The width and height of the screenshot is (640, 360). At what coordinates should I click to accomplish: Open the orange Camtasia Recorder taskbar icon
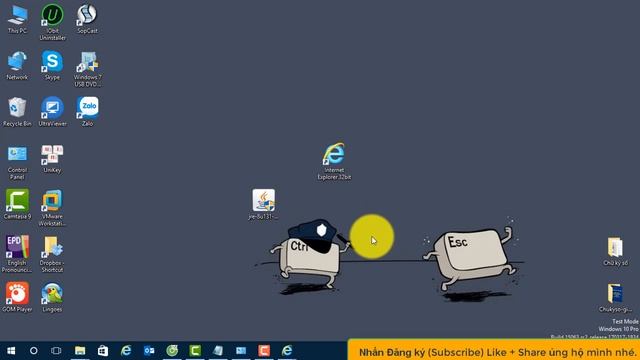pos(264,351)
